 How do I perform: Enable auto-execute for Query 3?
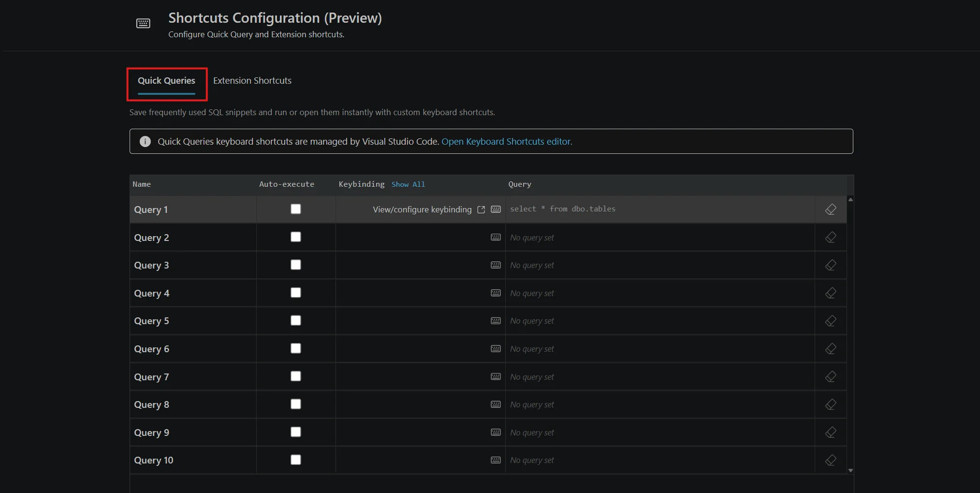[x=296, y=265]
